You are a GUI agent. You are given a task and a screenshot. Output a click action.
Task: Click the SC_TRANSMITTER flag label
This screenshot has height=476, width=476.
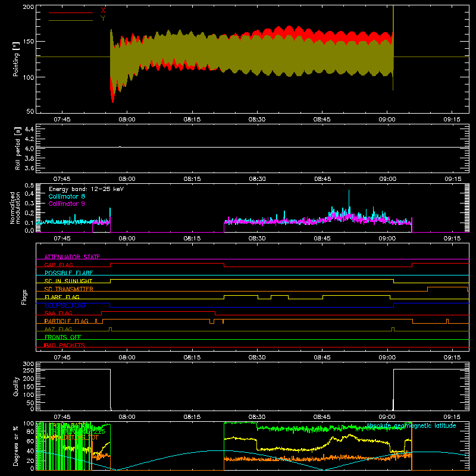69,289
